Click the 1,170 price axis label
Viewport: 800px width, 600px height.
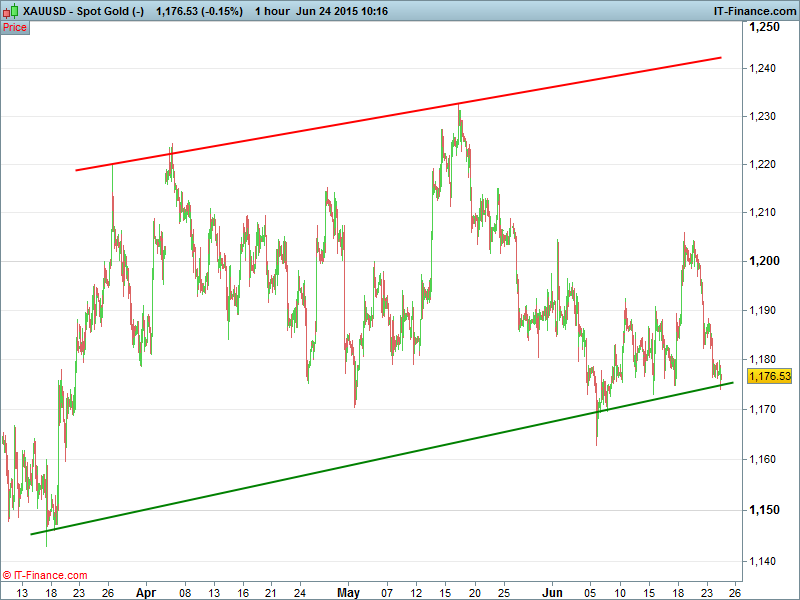(765, 410)
